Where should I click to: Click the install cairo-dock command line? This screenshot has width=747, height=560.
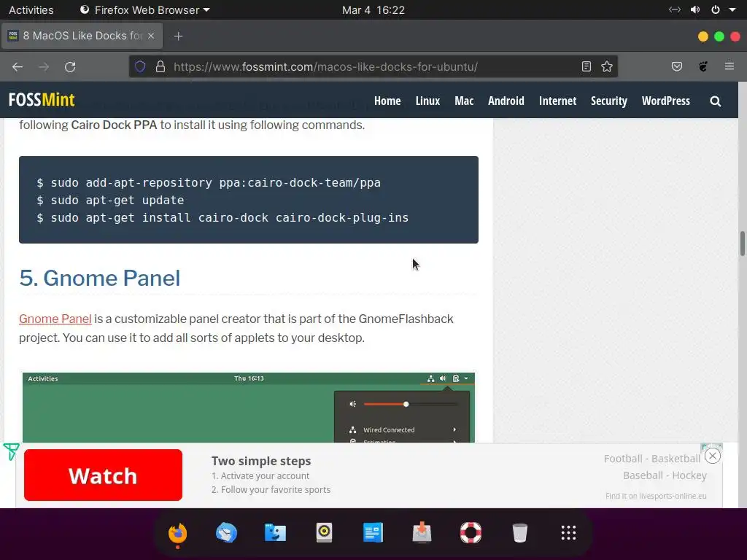[222, 217]
